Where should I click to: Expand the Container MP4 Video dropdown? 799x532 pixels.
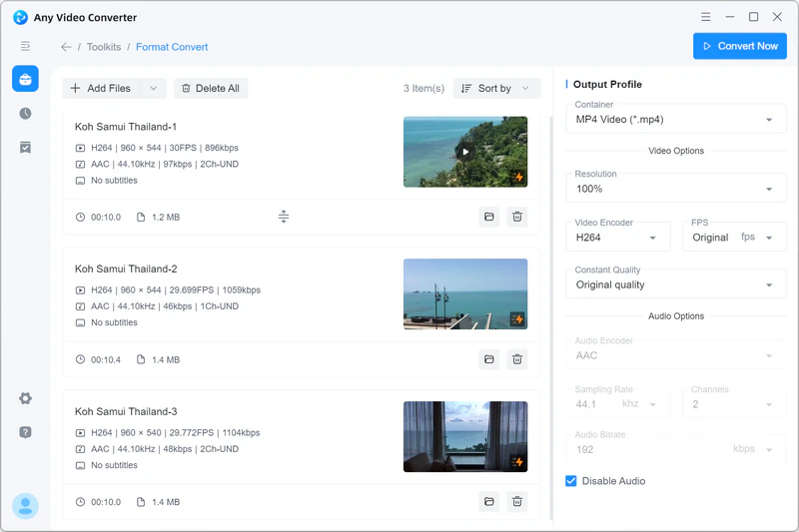pyautogui.click(x=675, y=120)
